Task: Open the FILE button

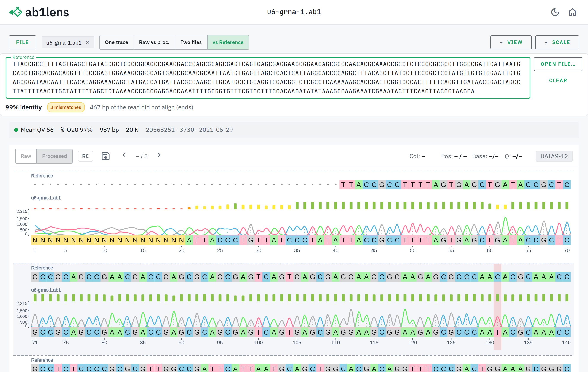Action: [22, 42]
